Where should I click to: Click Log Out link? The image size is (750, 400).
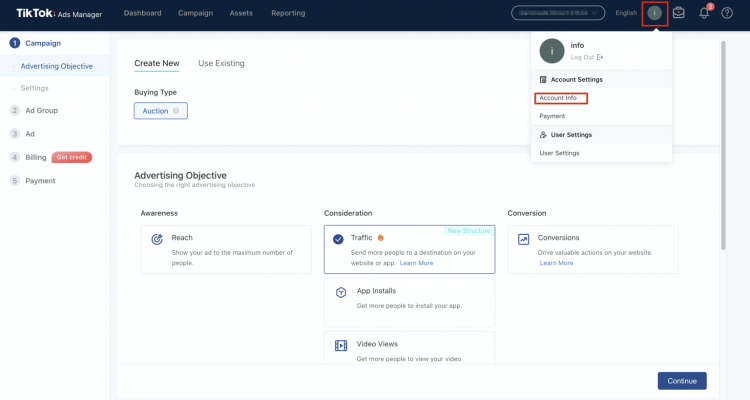(585, 57)
